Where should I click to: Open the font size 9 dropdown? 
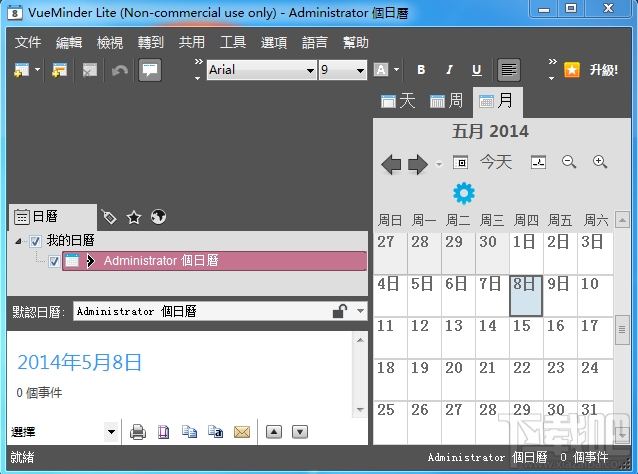343,70
